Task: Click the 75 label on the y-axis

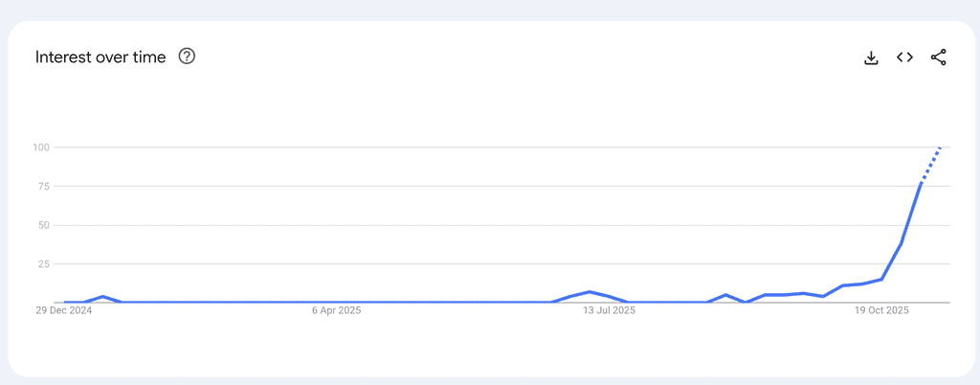Action: click(x=43, y=187)
